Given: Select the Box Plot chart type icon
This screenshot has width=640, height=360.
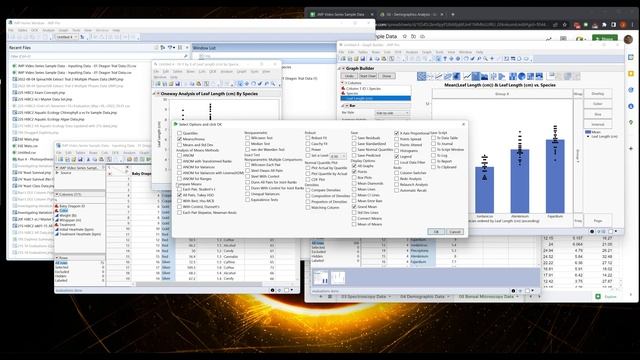Looking at the screenshot, I should (x=493, y=76).
